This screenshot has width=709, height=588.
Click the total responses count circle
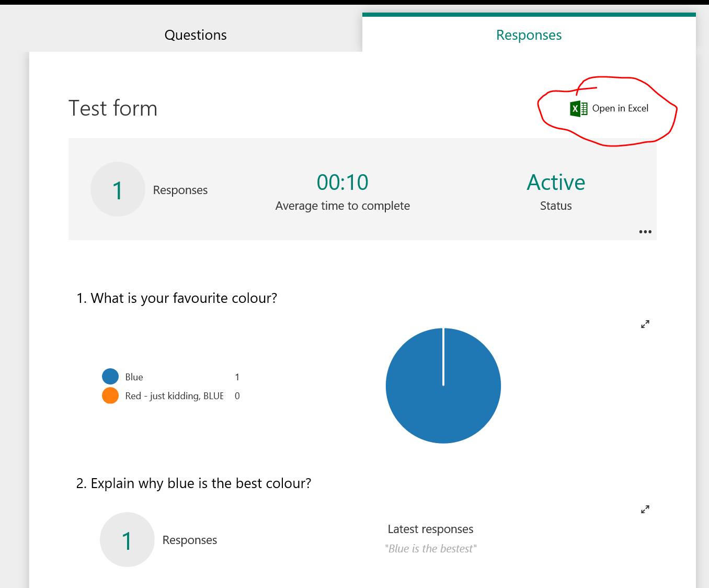118,189
